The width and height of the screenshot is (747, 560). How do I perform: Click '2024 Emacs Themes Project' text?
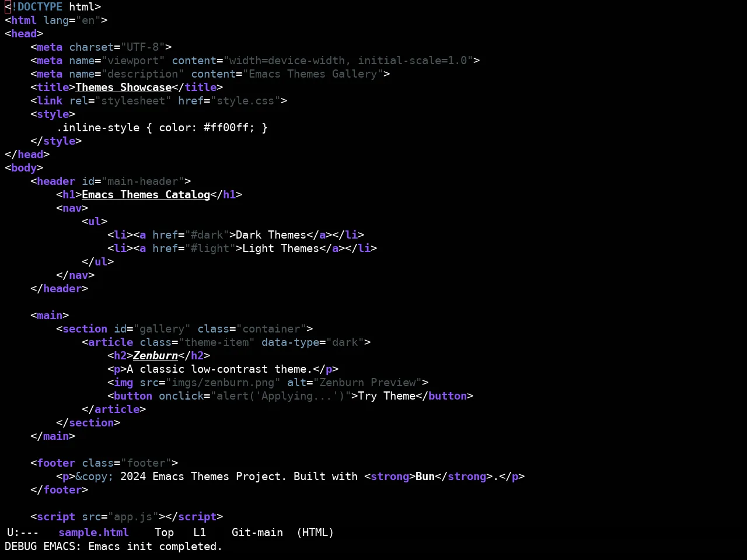click(x=201, y=477)
